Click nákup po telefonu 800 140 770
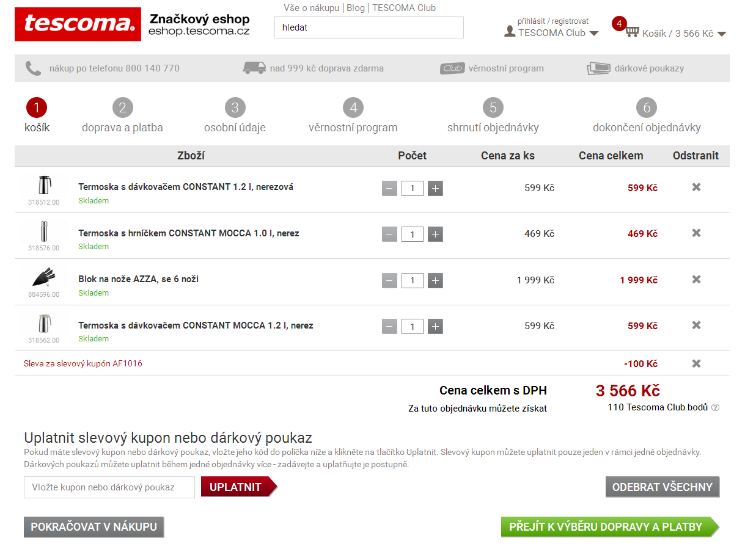 tap(114, 68)
